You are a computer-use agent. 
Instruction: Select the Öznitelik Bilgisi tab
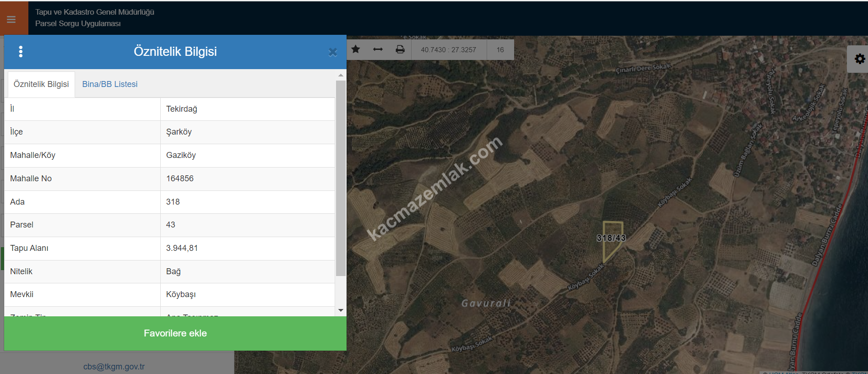pos(41,84)
